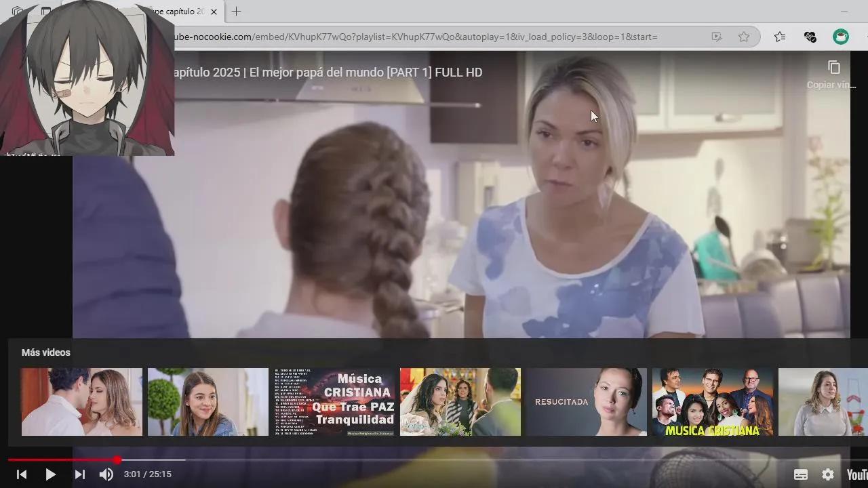Click the anime avatar overlay
868x488 pixels.
click(x=87, y=78)
